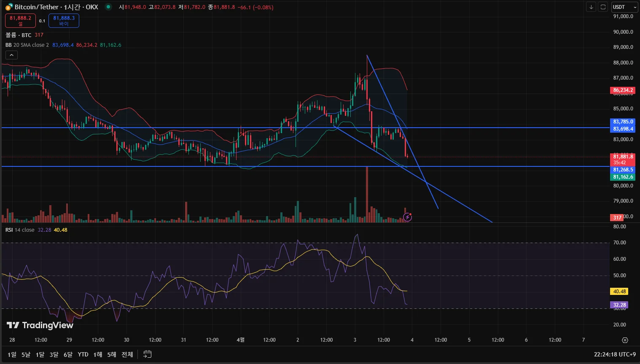Click the Bitcoin symbol logo icon
Screen dimensions: 640x364
point(9,7)
